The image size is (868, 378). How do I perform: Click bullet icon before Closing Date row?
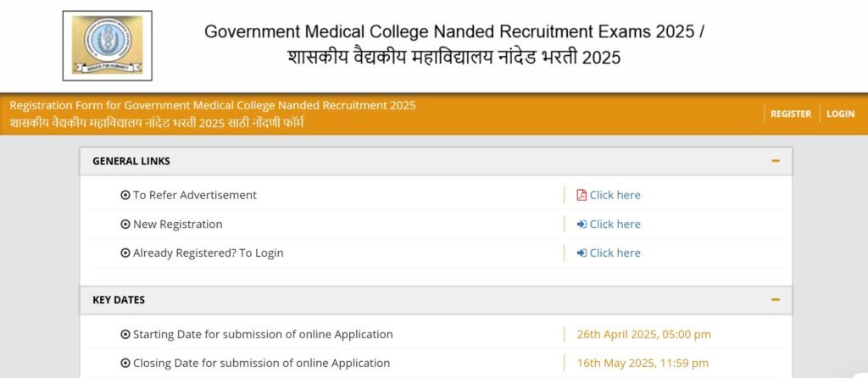coord(125,364)
